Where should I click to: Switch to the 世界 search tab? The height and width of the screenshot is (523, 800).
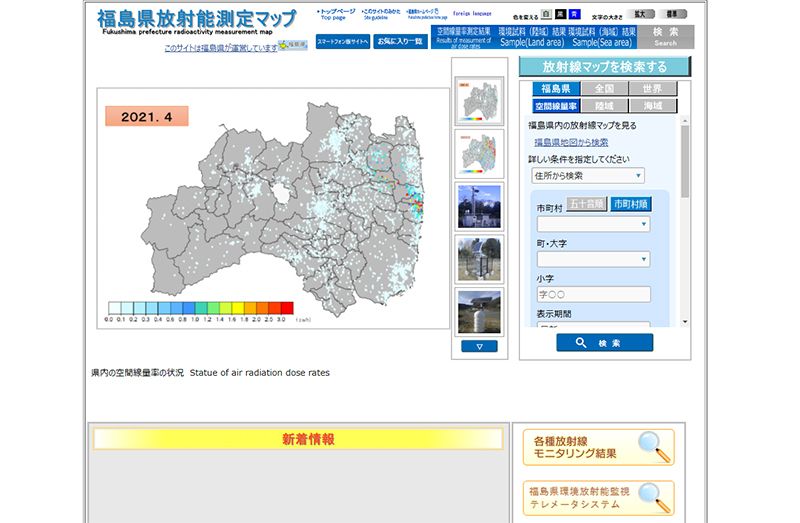coord(653,89)
